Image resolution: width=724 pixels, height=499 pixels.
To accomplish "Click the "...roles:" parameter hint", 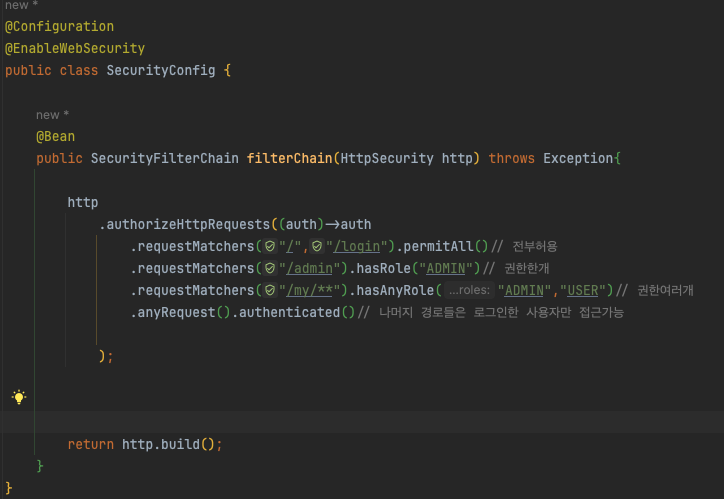I will (x=469, y=290).
